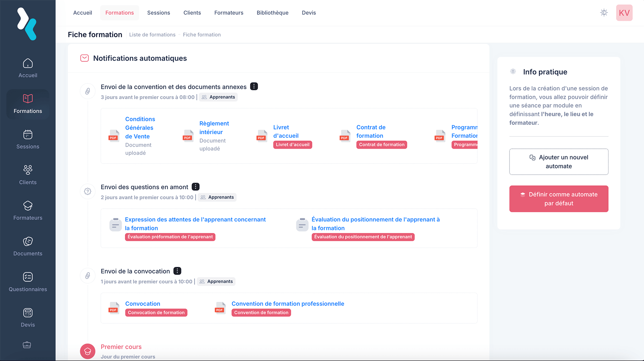Viewport: 644px width, 361px height.
Task: Click the Devis calculator icon in sidebar
Action: (28, 313)
